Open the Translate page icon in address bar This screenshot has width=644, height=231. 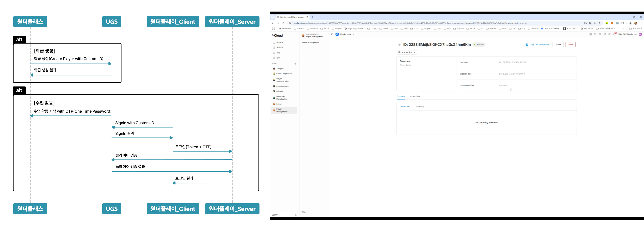(590, 23)
